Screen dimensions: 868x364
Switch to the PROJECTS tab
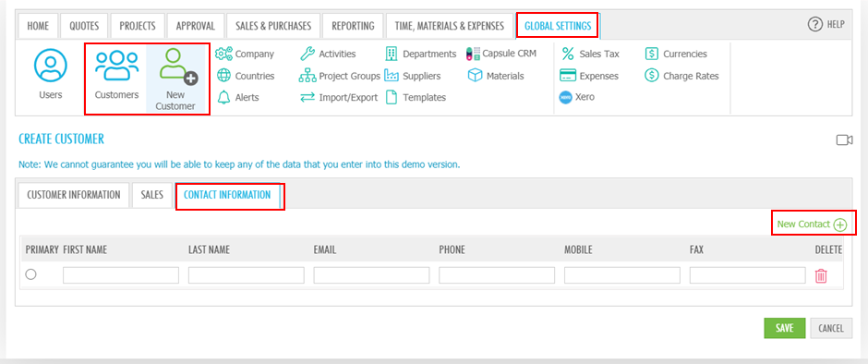[138, 26]
